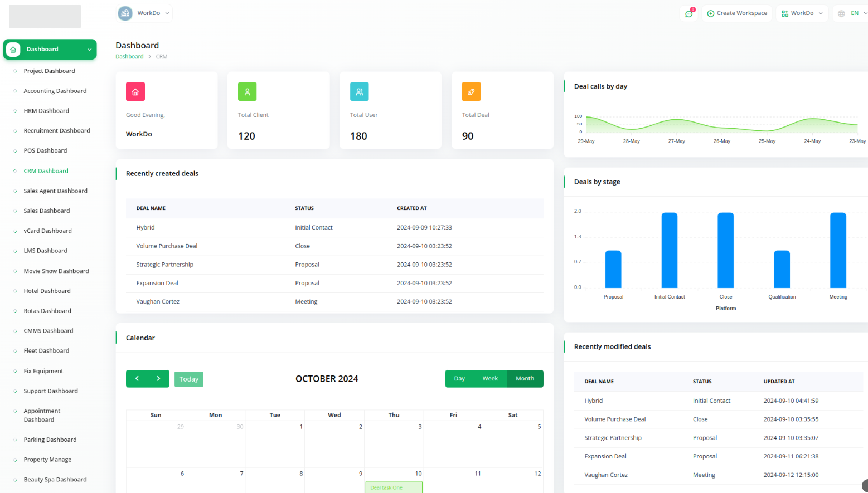Click the Create Workspace button
Image resolution: width=868 pixels, height=493 pixels.
click(736, 13)
